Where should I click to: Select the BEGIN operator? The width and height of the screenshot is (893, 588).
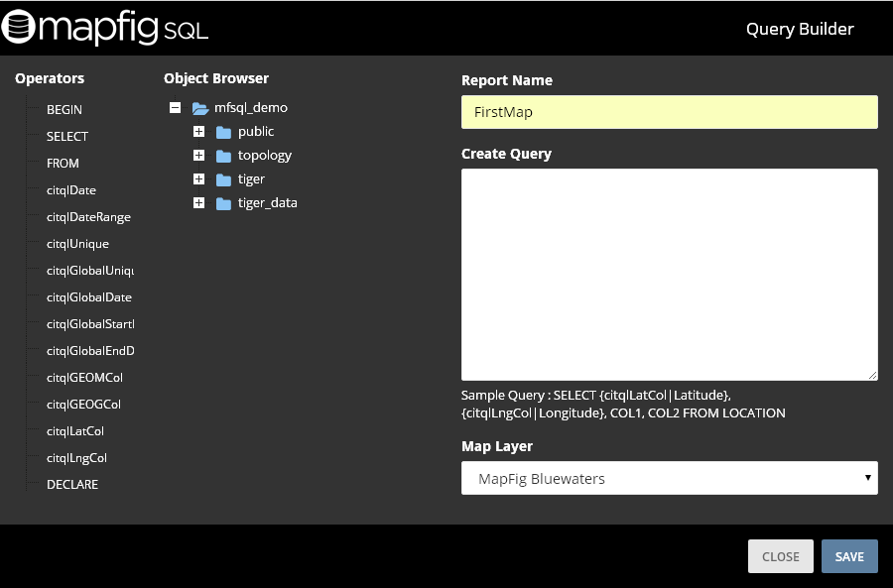(x=64, y=109)
